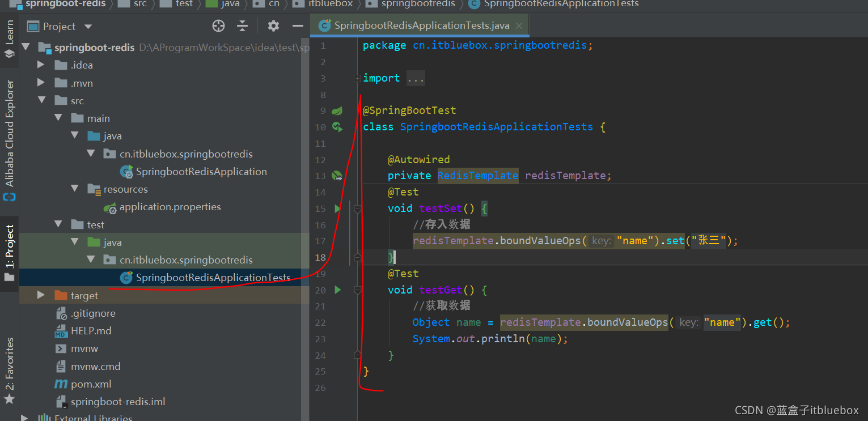Expand the target folder
The height and width of the screenshot is (421, 868).
click(x=41, y=295)
